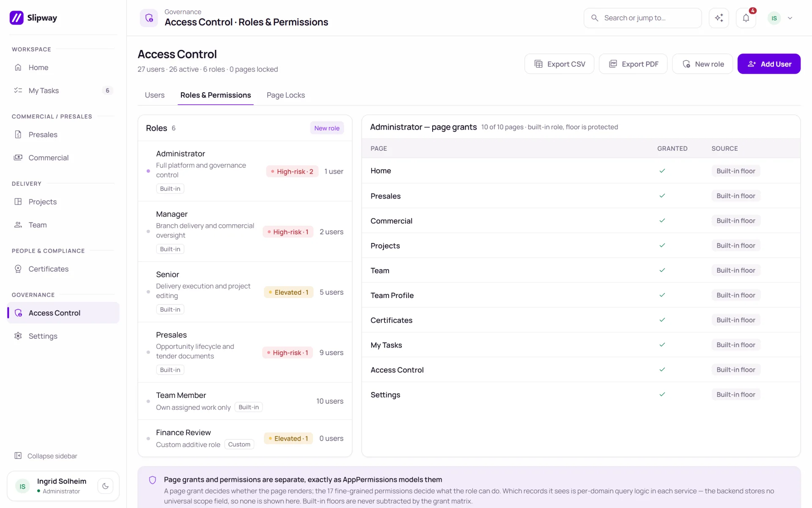Select the Manager role
This screenshot has height=508, width=812.
point(245,232)
